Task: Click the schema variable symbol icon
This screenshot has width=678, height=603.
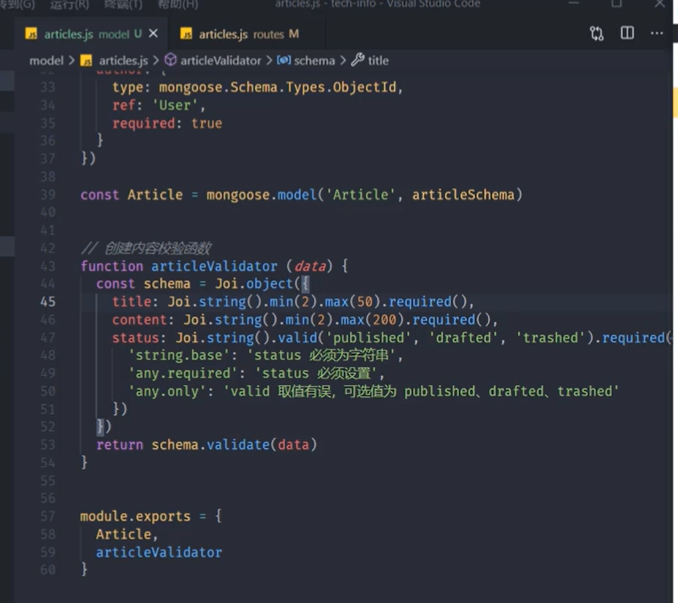Action: 284,60
